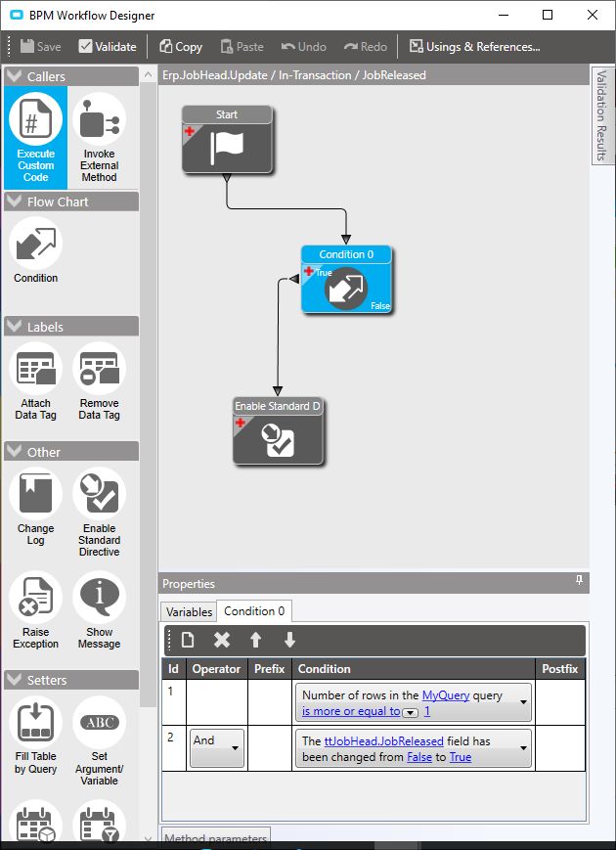Click the MyQuery link
The image size is (616, 850).
tap(445, 695)
